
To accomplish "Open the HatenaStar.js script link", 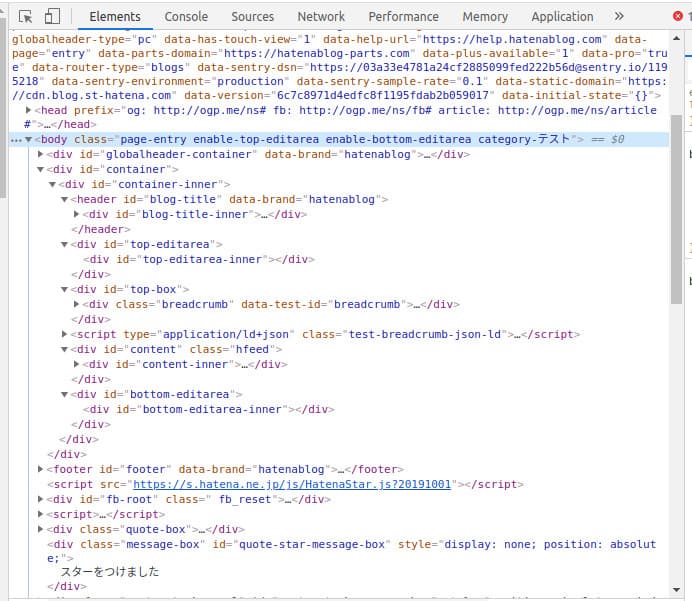I will coord(292,484).
